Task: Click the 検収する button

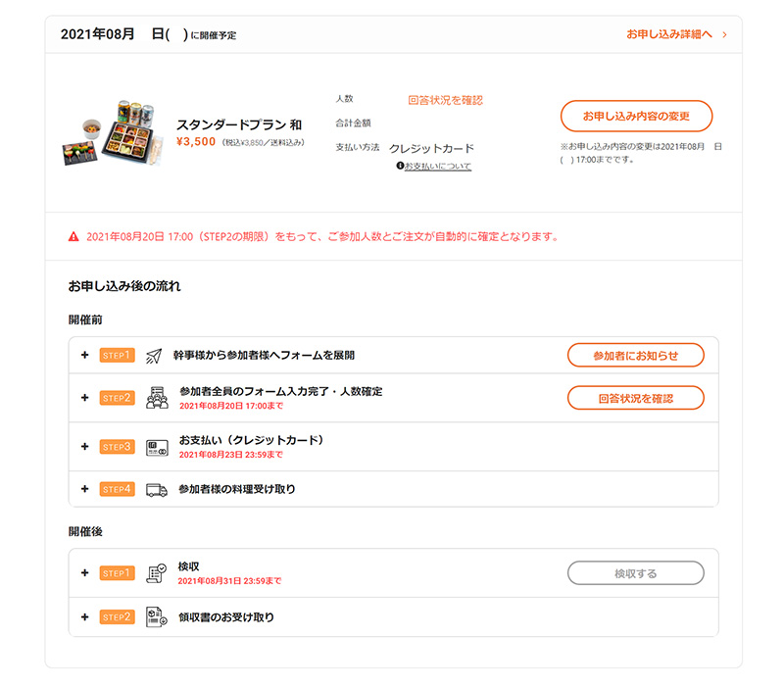Action: tap(635, 573)
